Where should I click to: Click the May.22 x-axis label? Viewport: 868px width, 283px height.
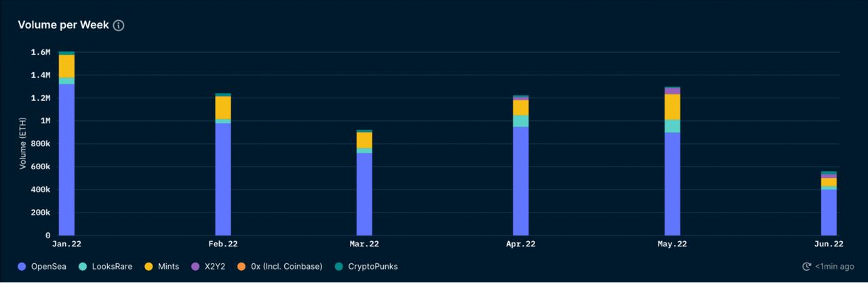pos(672,244)
